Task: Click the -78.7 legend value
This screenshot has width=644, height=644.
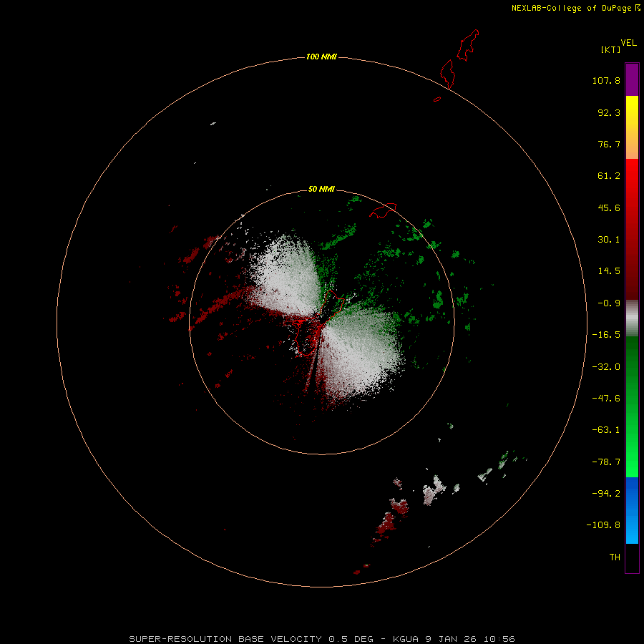Action: click(606, 462)
